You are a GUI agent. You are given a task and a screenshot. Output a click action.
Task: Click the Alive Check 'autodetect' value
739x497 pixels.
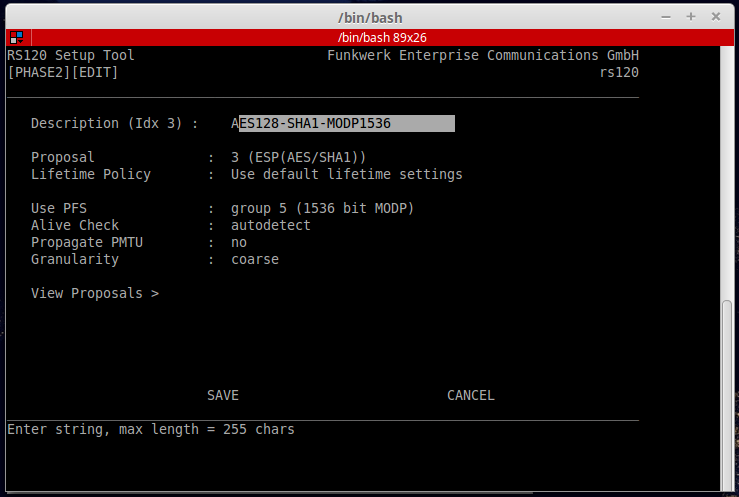click(x=270, y=226)
